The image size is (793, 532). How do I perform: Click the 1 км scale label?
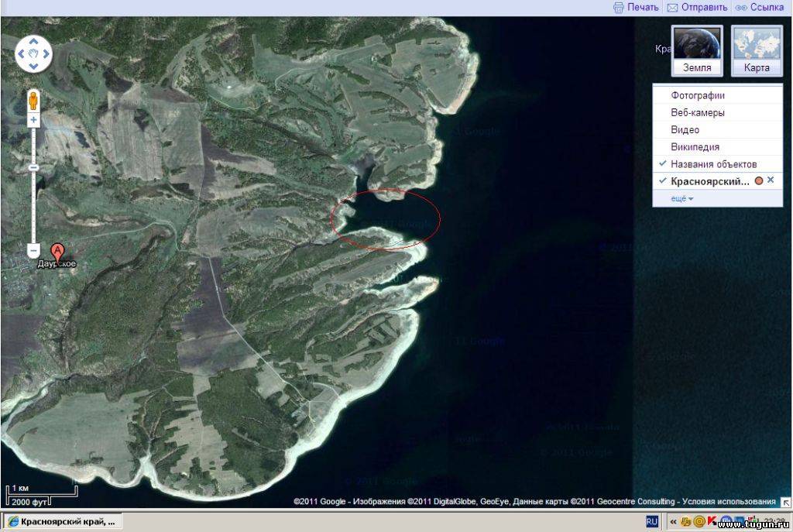[x=20, y=488]
